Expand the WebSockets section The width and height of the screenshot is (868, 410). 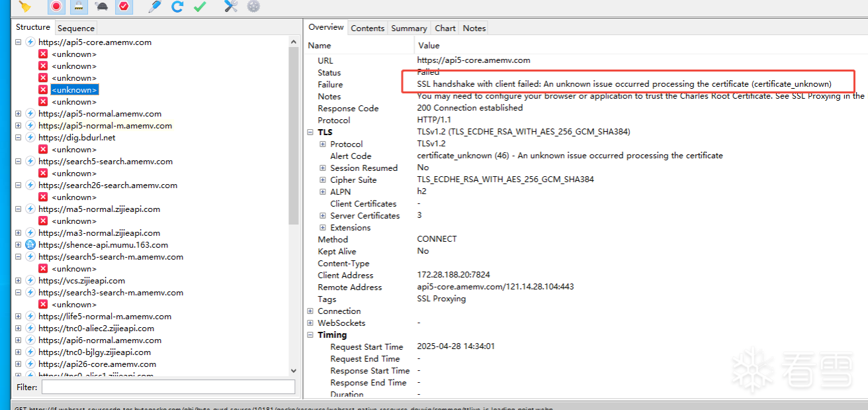click(310, 323)
